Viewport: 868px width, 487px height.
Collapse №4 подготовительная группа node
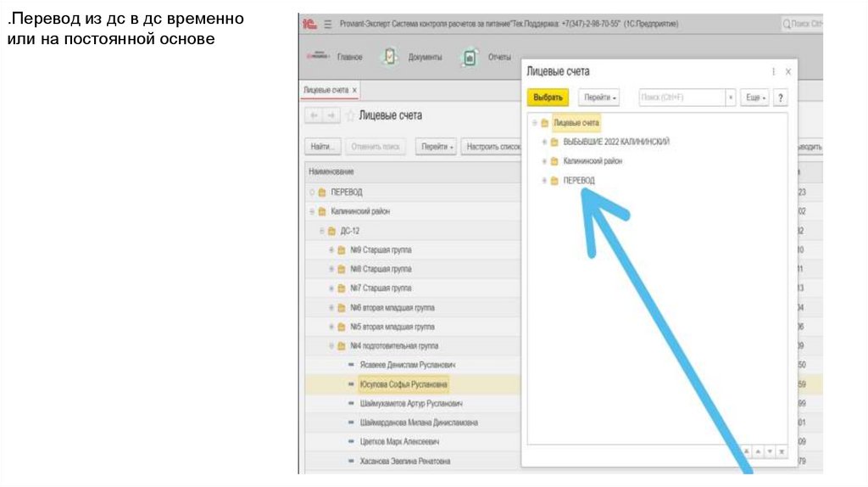tap(331, 346)
